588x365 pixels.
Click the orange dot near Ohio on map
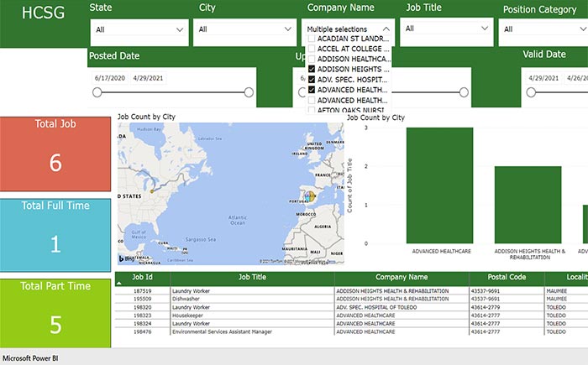coord(152,191)
